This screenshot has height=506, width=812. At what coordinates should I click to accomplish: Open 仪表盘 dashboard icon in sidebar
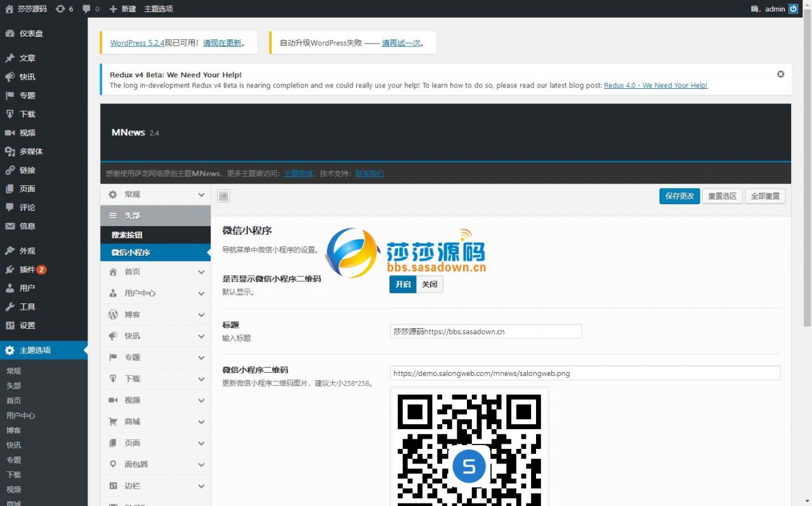coord(10,33)
